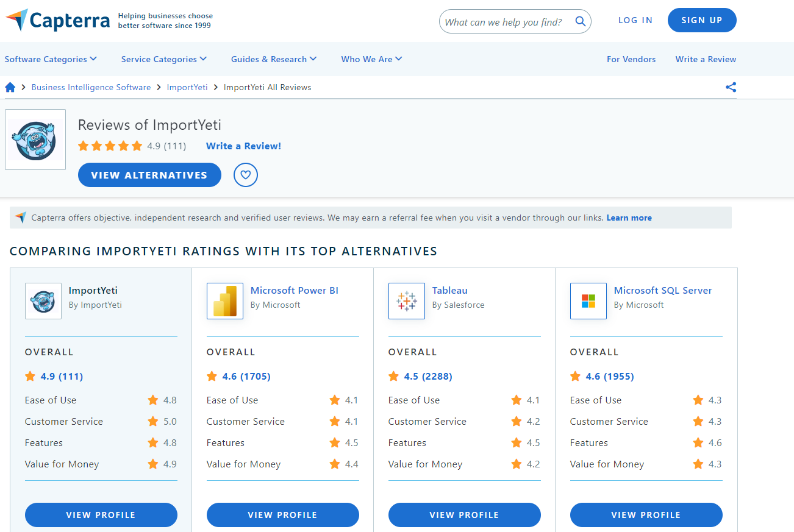The height and width of the screenshot is (532, 794).
Task: View profile of Microsoft SQL Server
Action: click(x=646, y=515)
